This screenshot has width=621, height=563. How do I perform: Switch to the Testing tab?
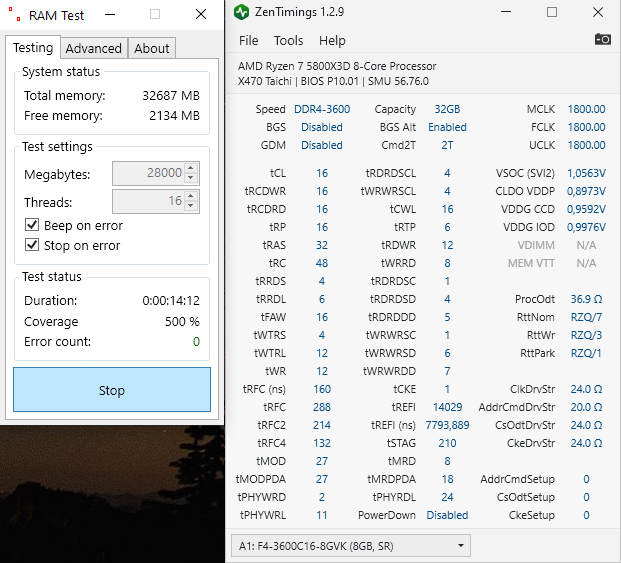(33, 48)
